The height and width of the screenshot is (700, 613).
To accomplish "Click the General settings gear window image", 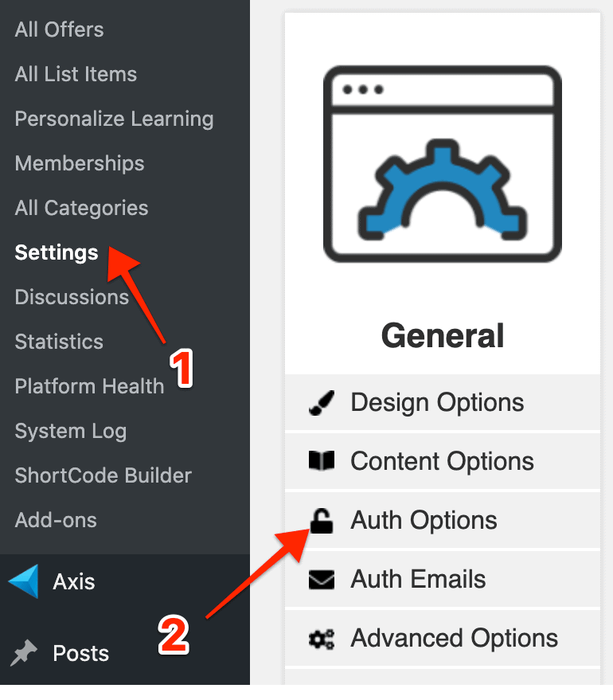I will click(x=442, y=164).
